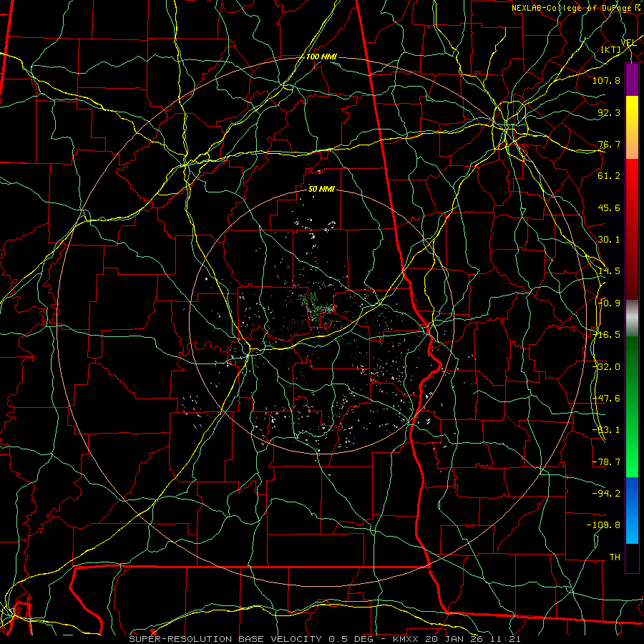This screenshot has height=644, width=644.
Task: Pick the blue segment of velocity color bar
Action: tap(632, 510)
